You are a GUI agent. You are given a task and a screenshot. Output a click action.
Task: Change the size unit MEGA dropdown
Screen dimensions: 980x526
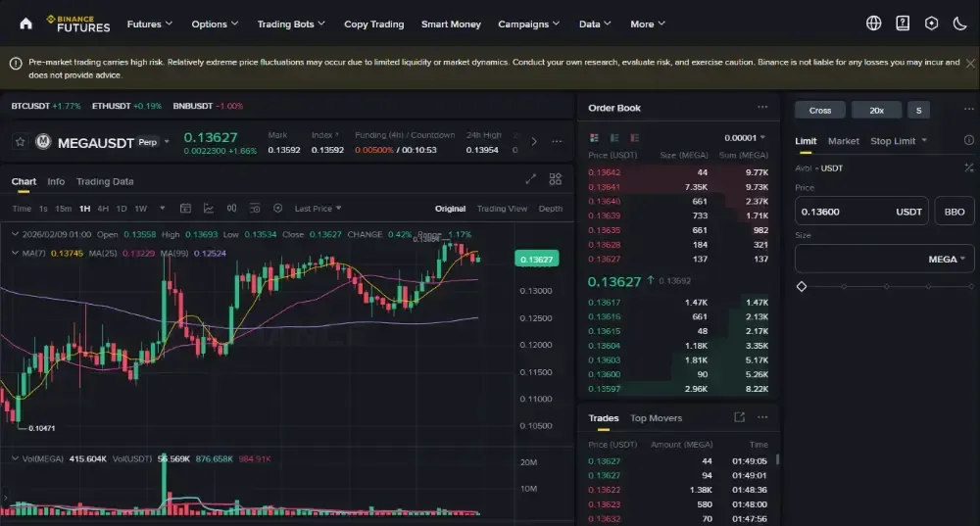coord(947,260)
